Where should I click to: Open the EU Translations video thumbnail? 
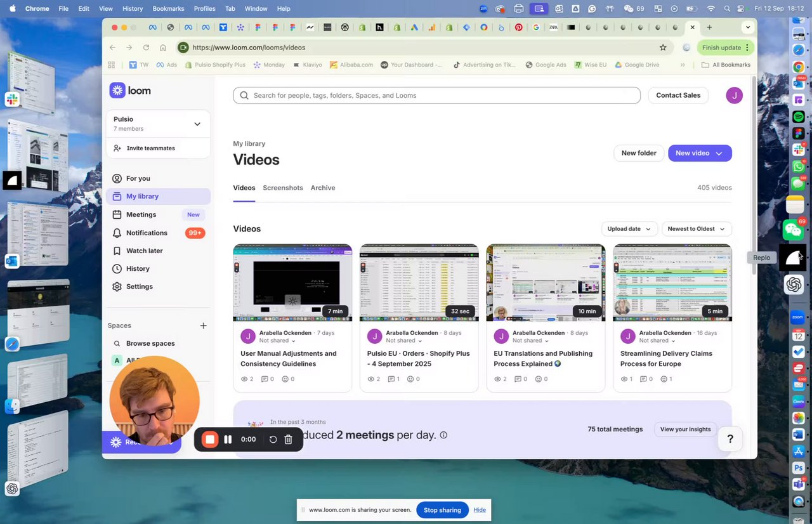tap(546, 282)
